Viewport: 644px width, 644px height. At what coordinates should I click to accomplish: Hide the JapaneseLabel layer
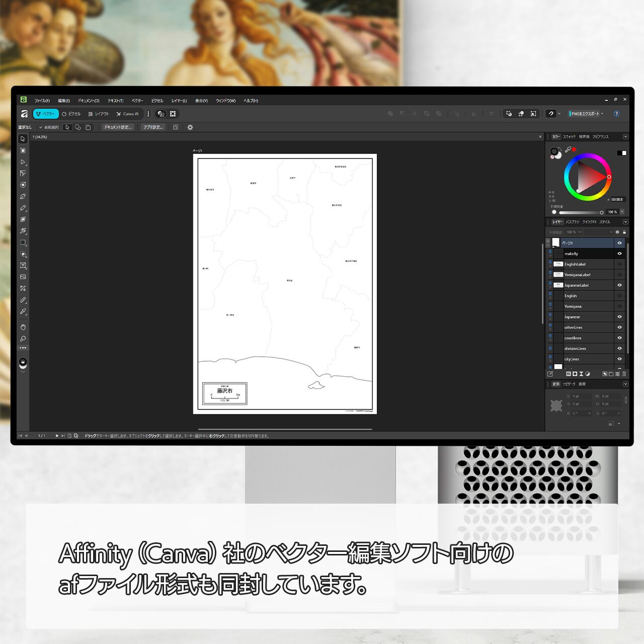coord(619,285)
